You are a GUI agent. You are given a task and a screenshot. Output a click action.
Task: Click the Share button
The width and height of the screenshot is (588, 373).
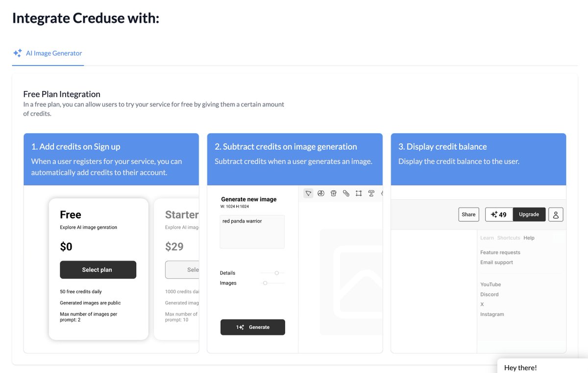point(468,214)
